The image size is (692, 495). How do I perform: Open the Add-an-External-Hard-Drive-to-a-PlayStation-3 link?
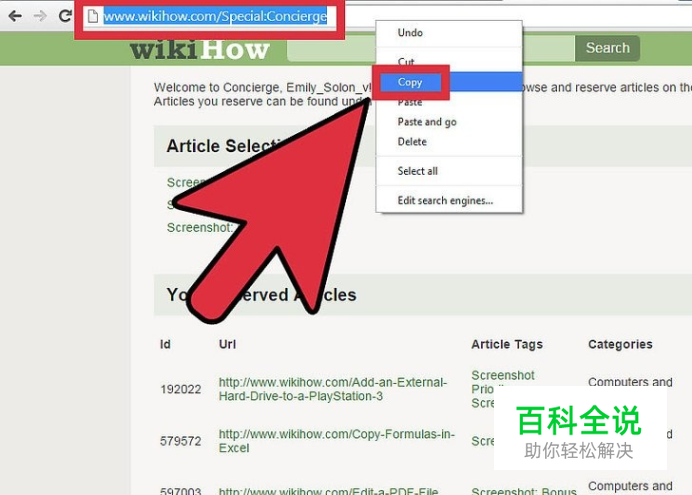[x=333, y=389]
